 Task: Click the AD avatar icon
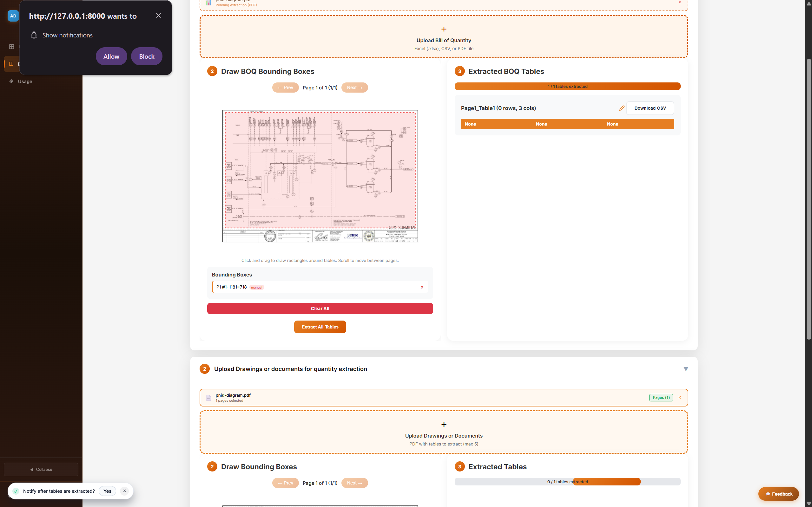pos(13,16)
